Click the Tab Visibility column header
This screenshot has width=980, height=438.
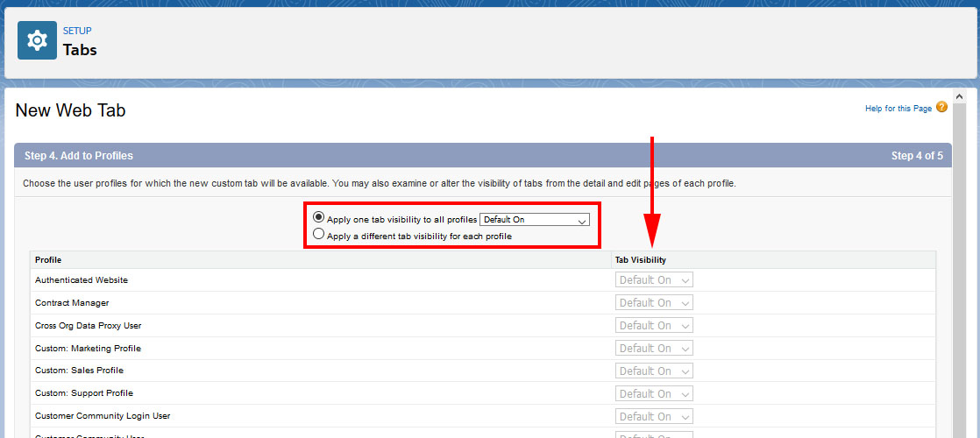tap(640, 260)
